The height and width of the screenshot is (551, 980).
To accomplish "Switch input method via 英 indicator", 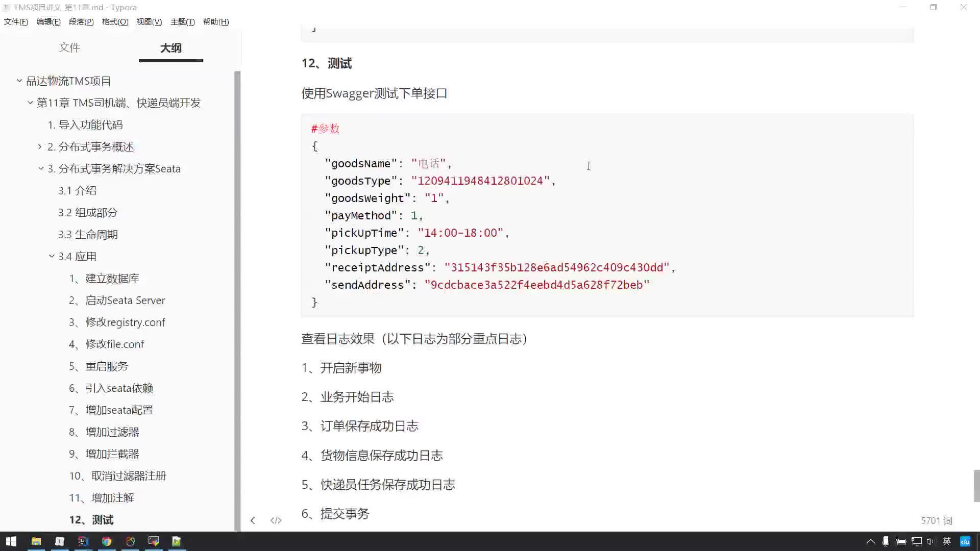I will click(947, 541).
